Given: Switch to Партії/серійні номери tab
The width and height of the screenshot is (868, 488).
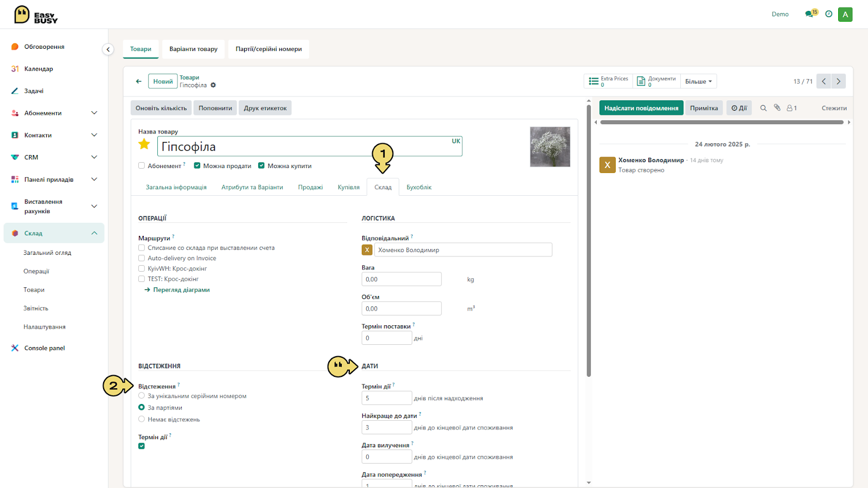Looking at the screenshot, I should [x=269, y=49].
